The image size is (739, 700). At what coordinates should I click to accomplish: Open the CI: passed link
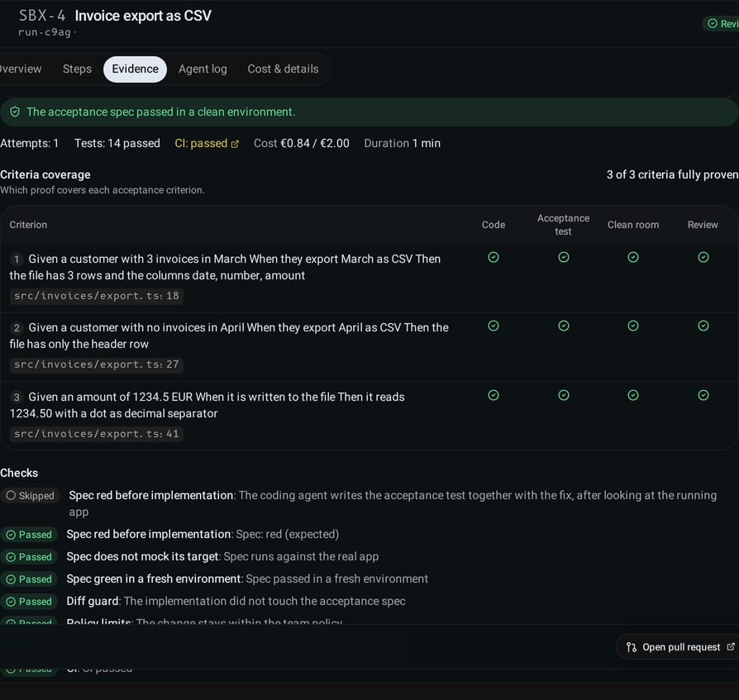[207, 143]
